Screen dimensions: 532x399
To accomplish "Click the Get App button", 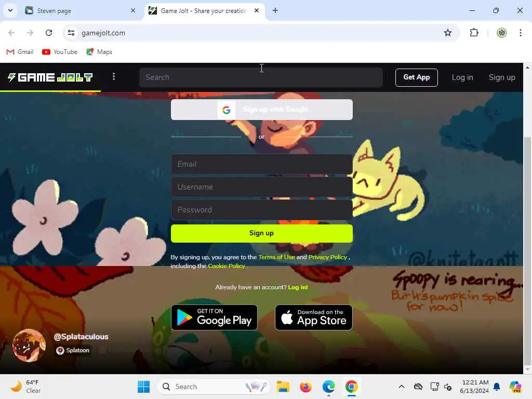I will (416, 77).
